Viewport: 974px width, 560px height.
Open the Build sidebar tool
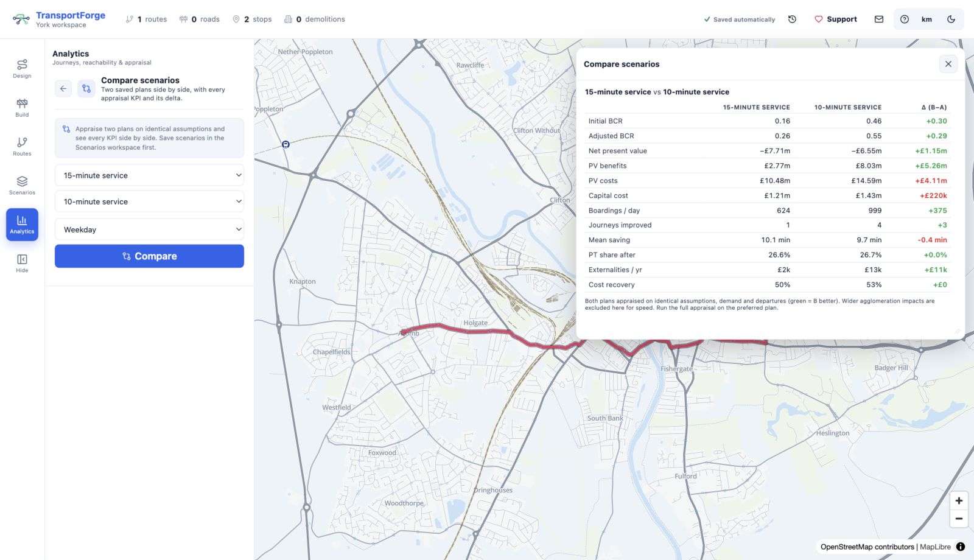click(x=22, y=107)
